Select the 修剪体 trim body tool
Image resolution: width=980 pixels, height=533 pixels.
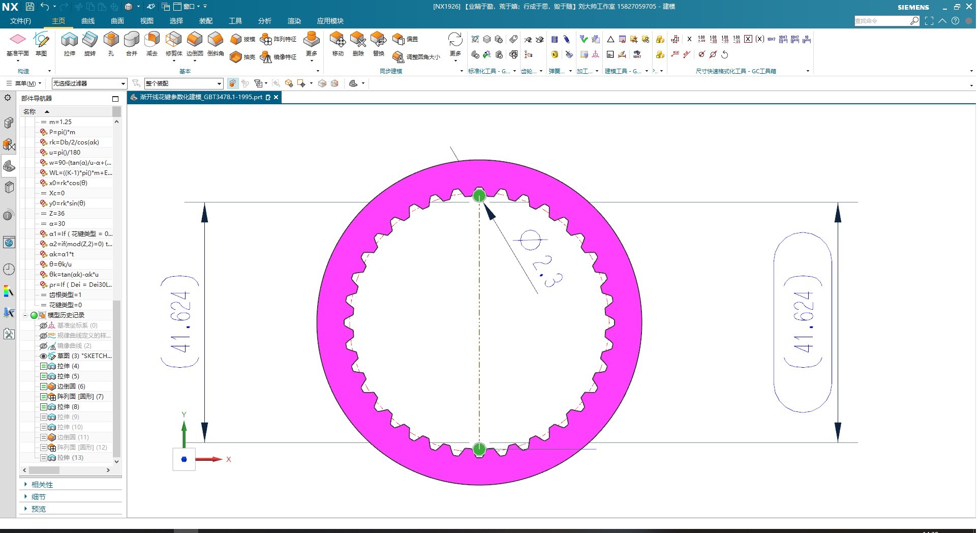click(174, 44)
